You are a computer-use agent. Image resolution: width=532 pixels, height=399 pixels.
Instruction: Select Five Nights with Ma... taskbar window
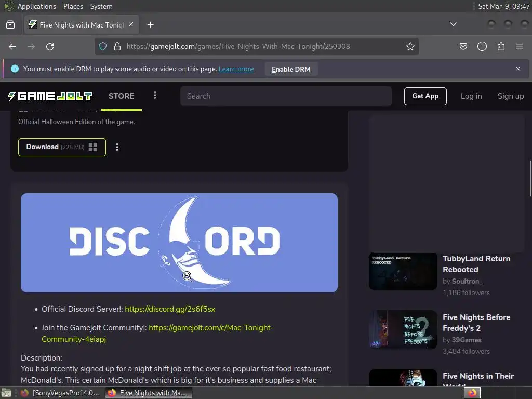coord(149,393)
